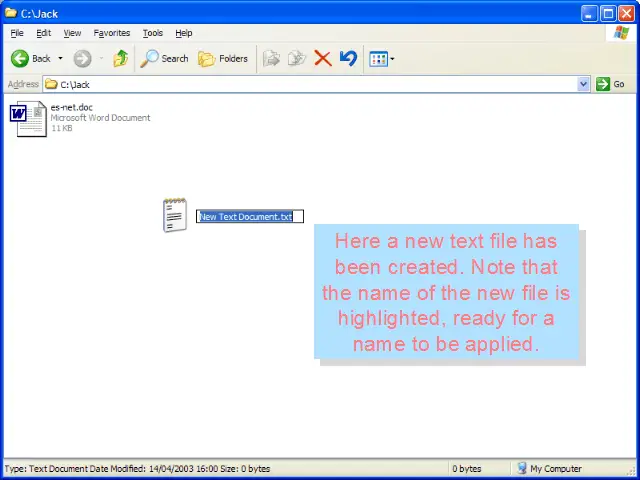
Task: Open the Favorites menu
Action: click(112, 33)
